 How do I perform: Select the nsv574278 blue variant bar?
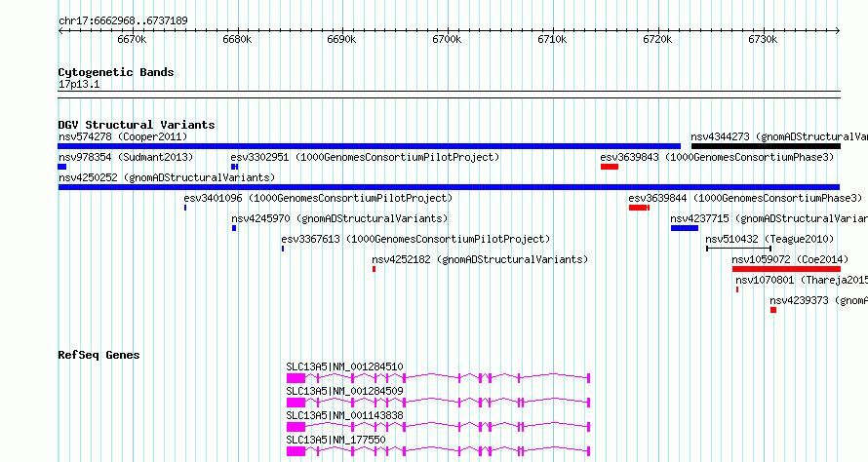click(370, 146)
